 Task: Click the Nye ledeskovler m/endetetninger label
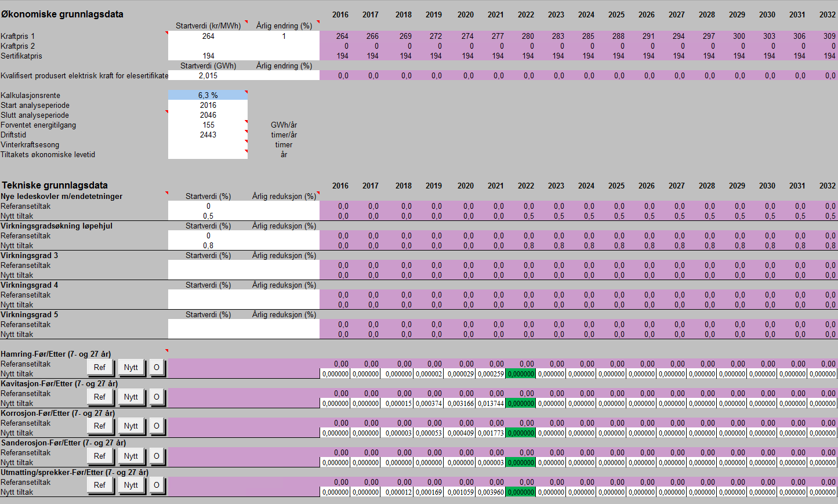(61, 196)
